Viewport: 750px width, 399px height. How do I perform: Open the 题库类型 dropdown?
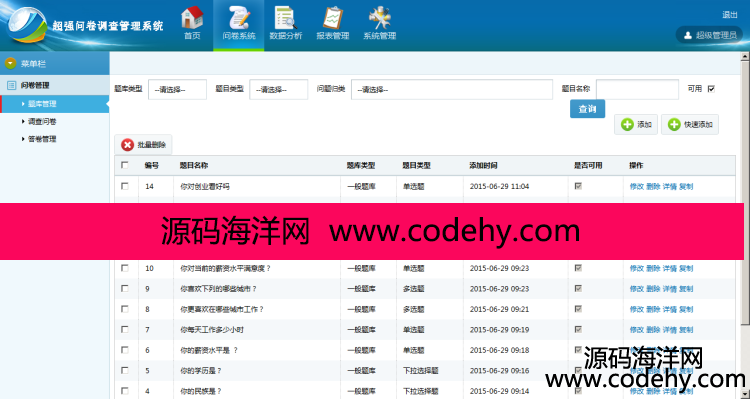[177, 89]
